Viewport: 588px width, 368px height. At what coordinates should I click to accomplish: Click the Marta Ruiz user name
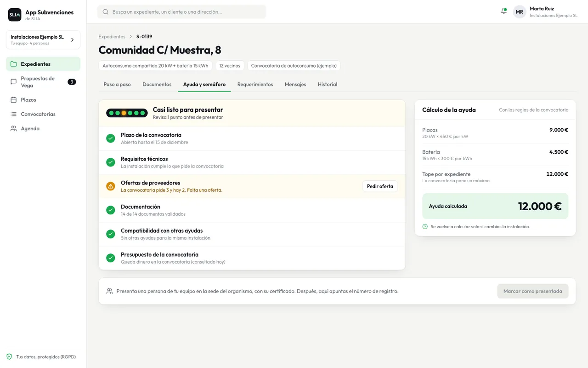click(x=542, y=9)
